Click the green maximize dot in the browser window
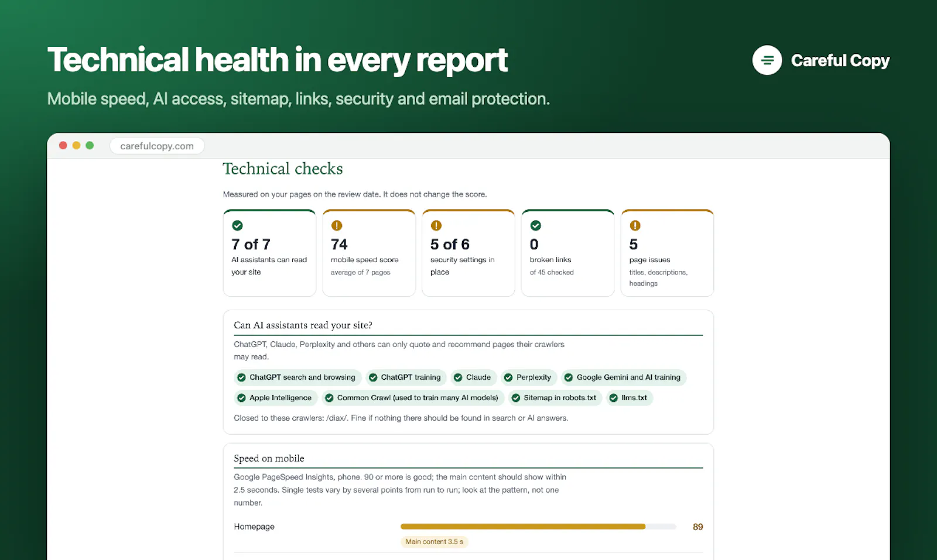This screenshot has width=937, height=560. pyautogui.click(x=90, y=145)
